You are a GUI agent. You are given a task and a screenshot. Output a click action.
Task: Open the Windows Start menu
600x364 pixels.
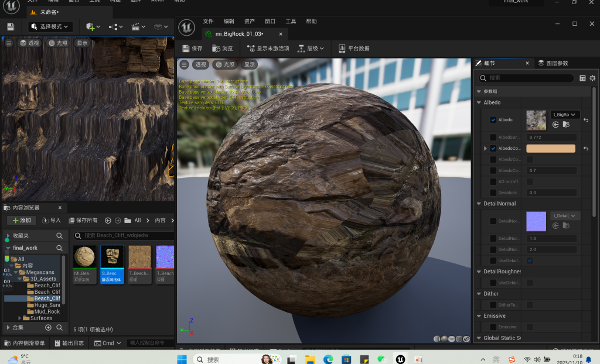click(x=182, y=359)
